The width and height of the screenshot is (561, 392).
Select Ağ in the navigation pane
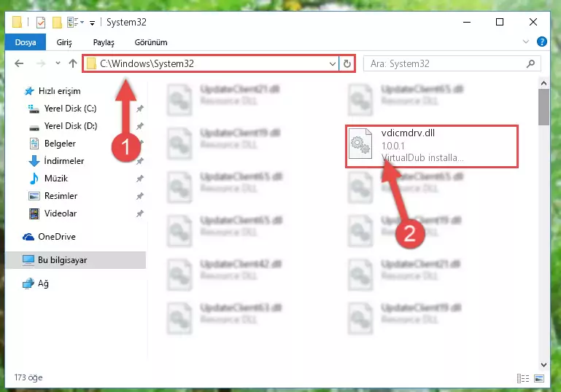pyautogui.click(x=43, y=283)
